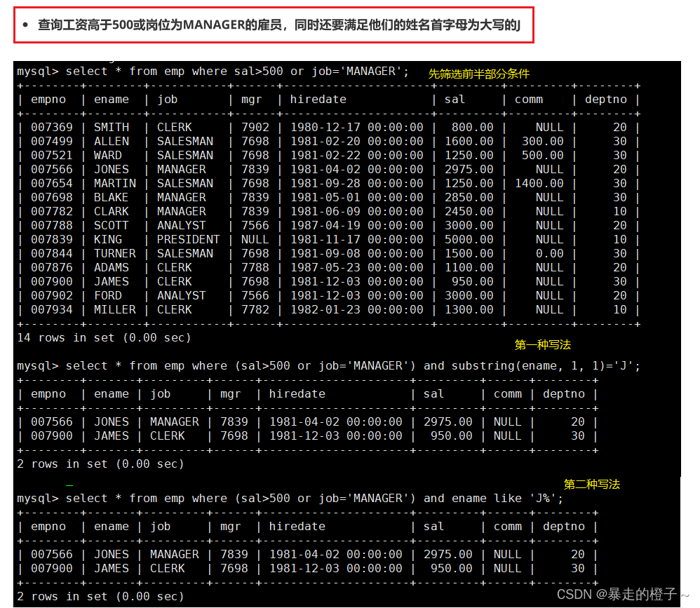Click commission value 300.00
Screen dimensions: 700x608
click(543, 141)
